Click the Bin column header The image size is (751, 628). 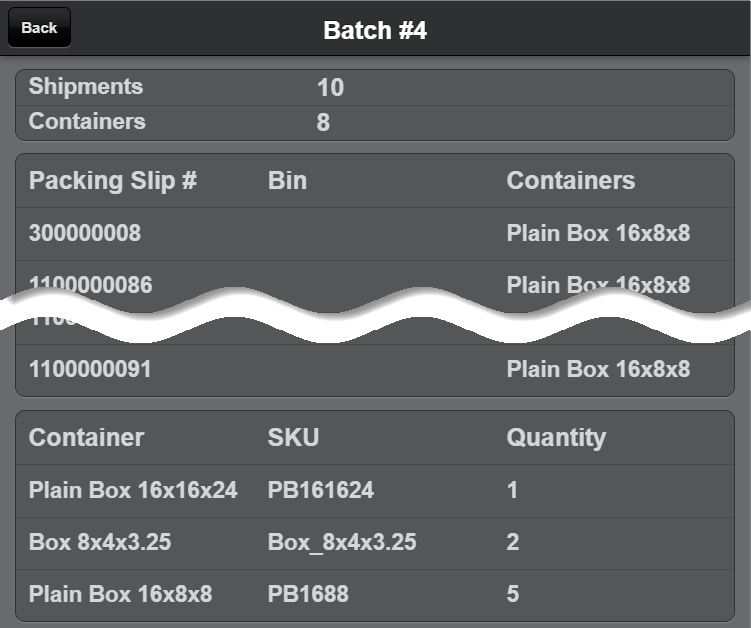[x=287, y=181]
